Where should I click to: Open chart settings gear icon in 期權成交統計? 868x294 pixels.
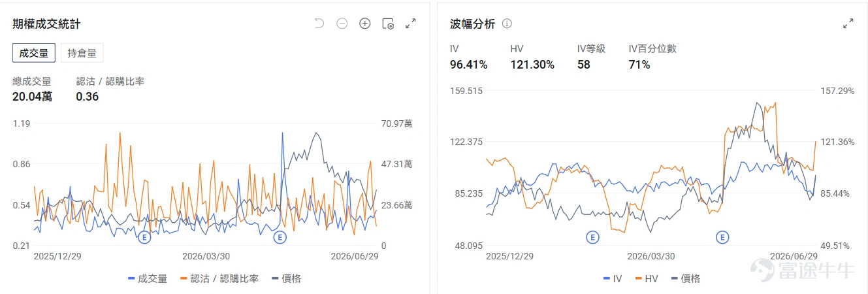388,24
